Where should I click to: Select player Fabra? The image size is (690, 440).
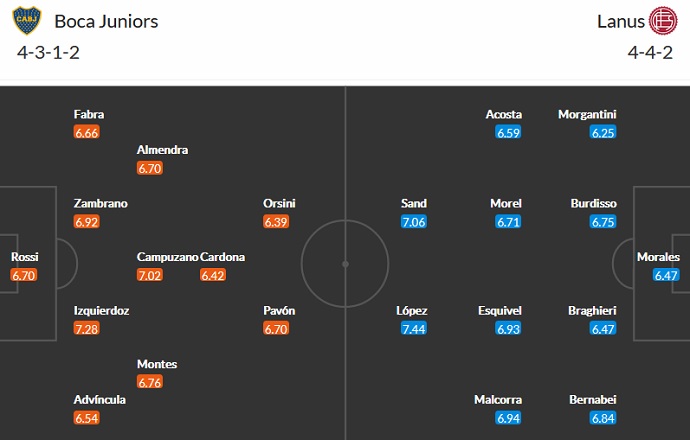[x=88, y=114]
